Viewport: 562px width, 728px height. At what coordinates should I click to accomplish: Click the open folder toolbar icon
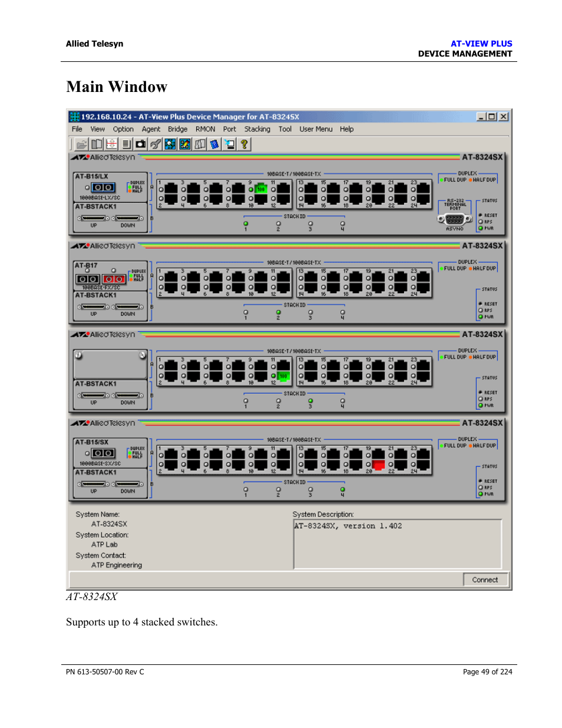(x=82, y=144)
